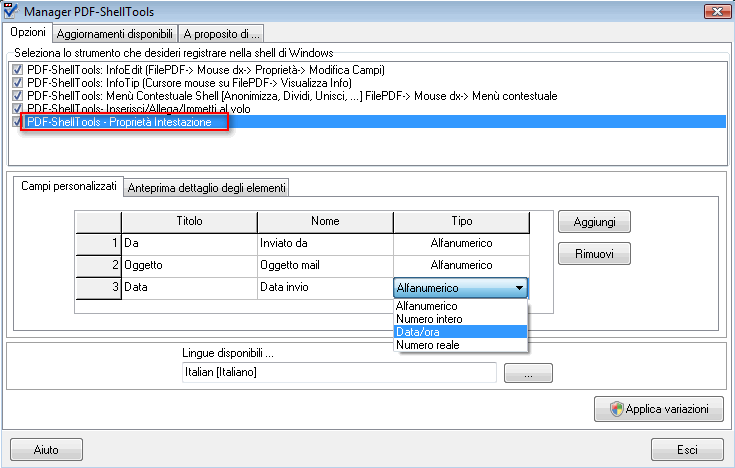Toggle the Proprietà Intestazione checkbox
This screenshot has height=468, width=735.
click(17, 122)
